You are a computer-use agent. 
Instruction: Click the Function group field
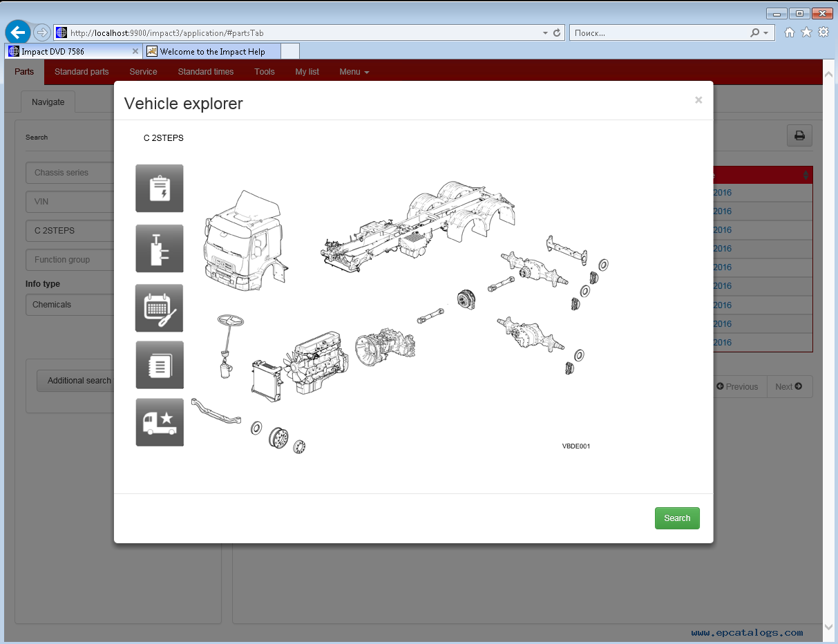coord(69,260)
